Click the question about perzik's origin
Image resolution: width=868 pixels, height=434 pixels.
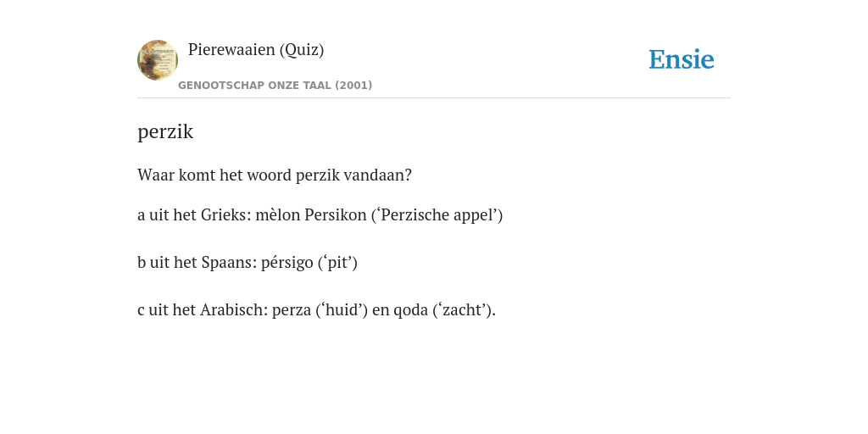tap(275, 175)
